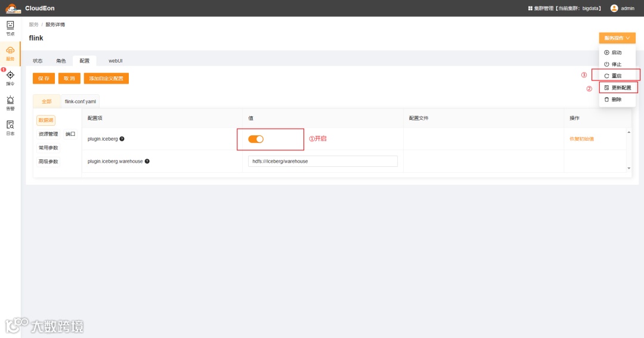The image size is (644, 338).
Task: Click the plugin.iceberg.warehouse value input field
Action: (323, 162)
